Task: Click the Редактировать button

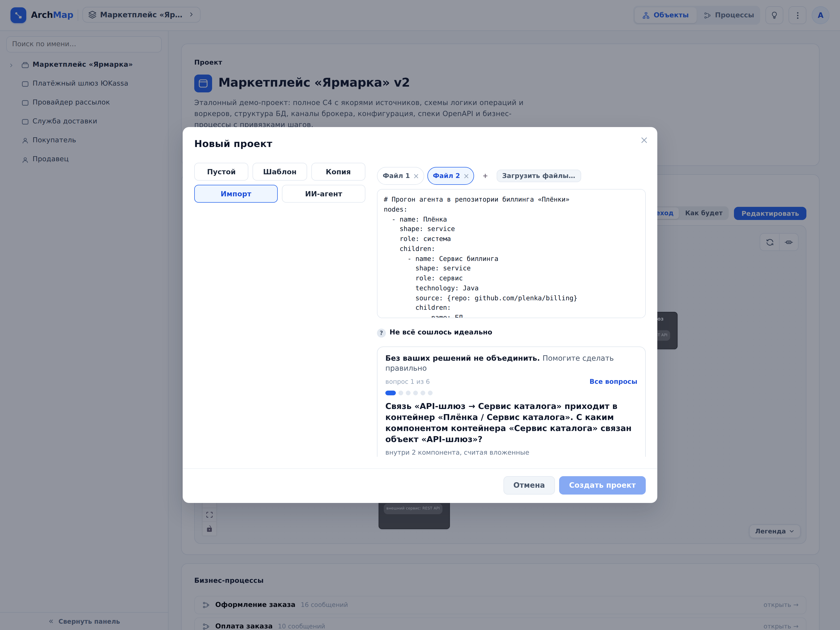Action: 770,213
